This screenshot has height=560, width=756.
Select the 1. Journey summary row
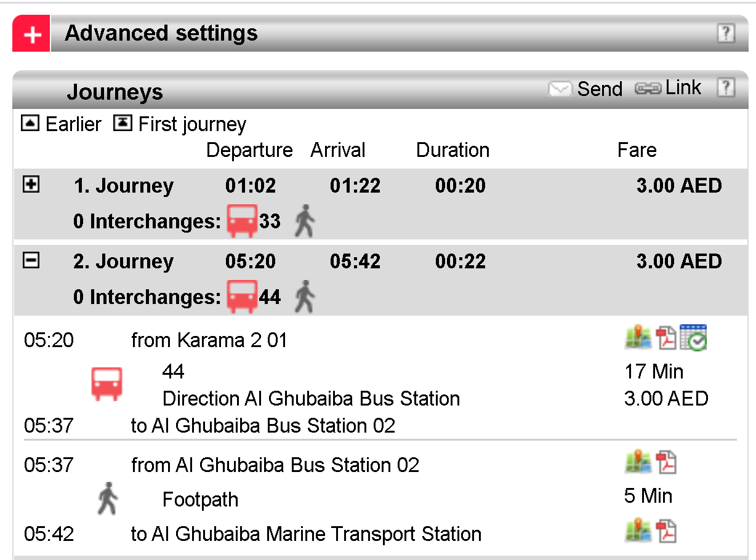tap(123, 186)
